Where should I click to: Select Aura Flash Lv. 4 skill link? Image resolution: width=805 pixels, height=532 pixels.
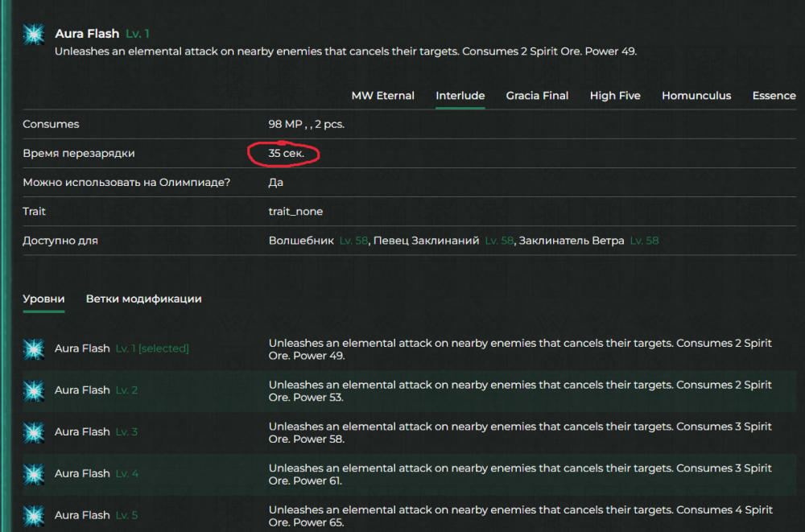pyautogui.click(x=82, y=474)
